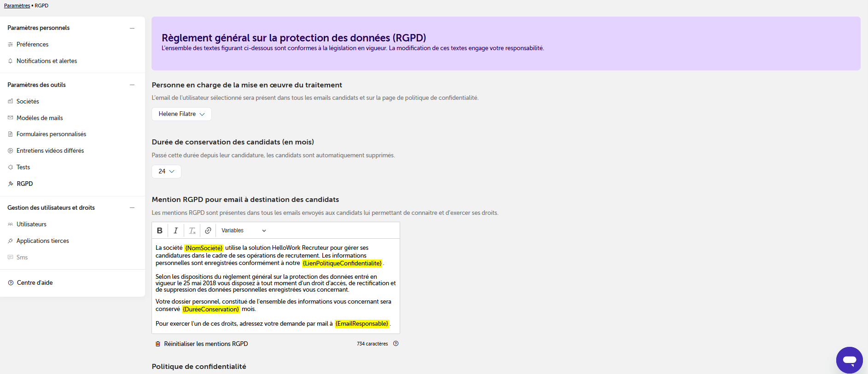
Task: Click the help icon beside 734 caractères
Action: [x=396, y=344]
